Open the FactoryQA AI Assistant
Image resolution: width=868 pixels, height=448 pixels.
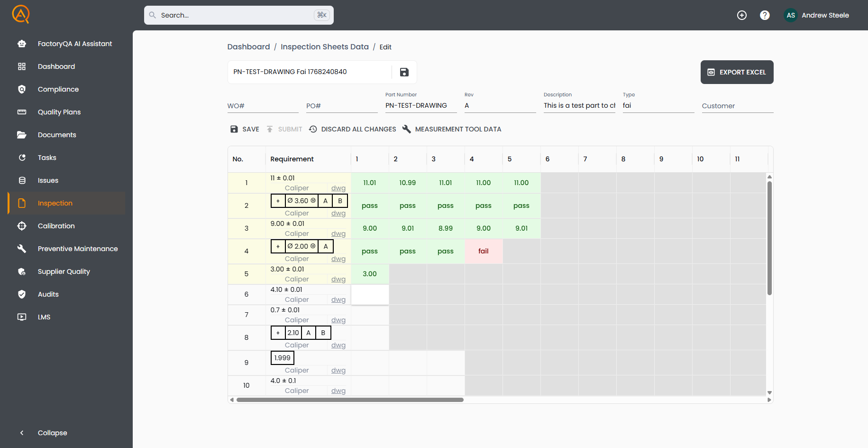[x=74, y=43]
